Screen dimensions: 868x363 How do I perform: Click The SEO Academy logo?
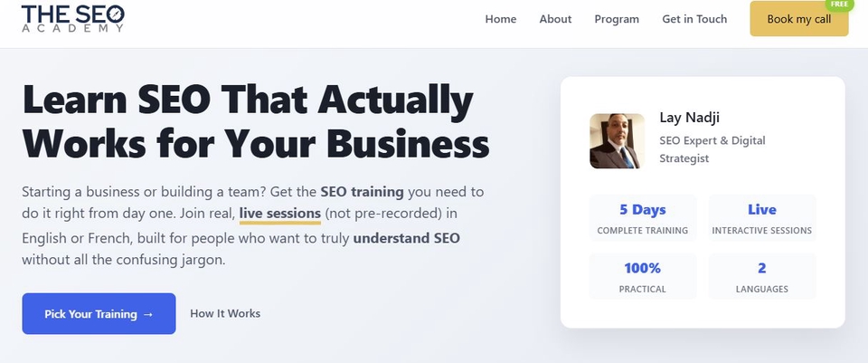pos(73,18)
